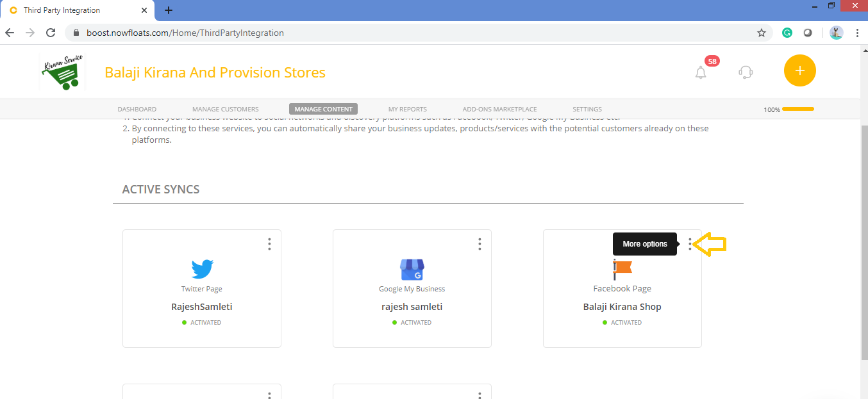Click Balaji Kirana And Provision Stores title
Viewport: 868px width, 399px height.
(x=215, y=72)
